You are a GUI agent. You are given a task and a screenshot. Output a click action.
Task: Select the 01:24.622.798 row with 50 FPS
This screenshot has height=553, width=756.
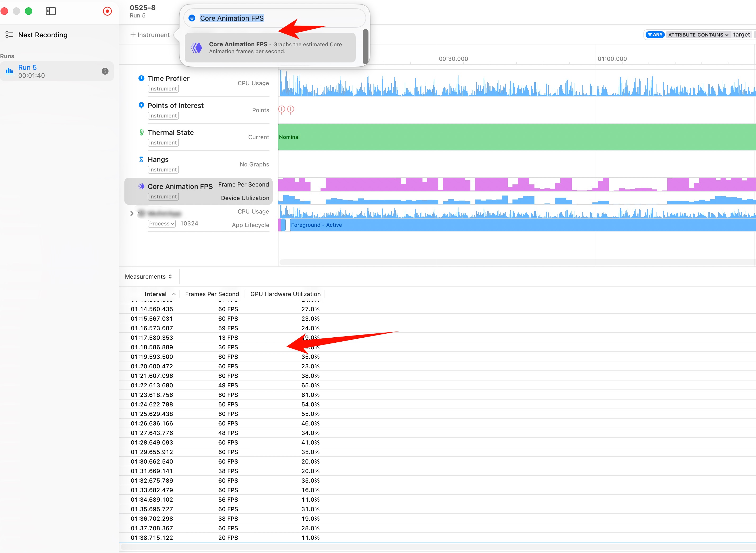click(438, 404)
